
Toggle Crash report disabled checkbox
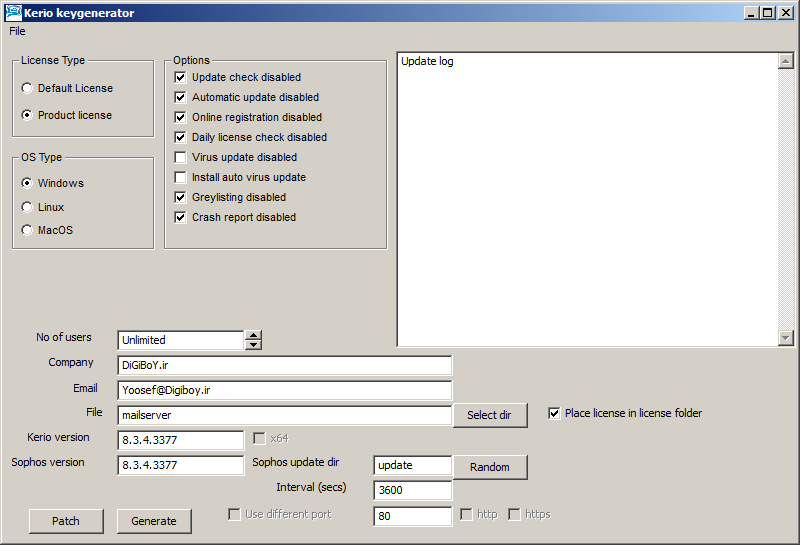click(180, 217)
